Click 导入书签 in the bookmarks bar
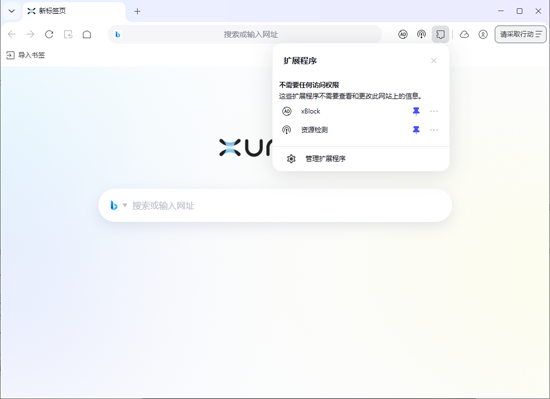550x399 pixels. 26,55
